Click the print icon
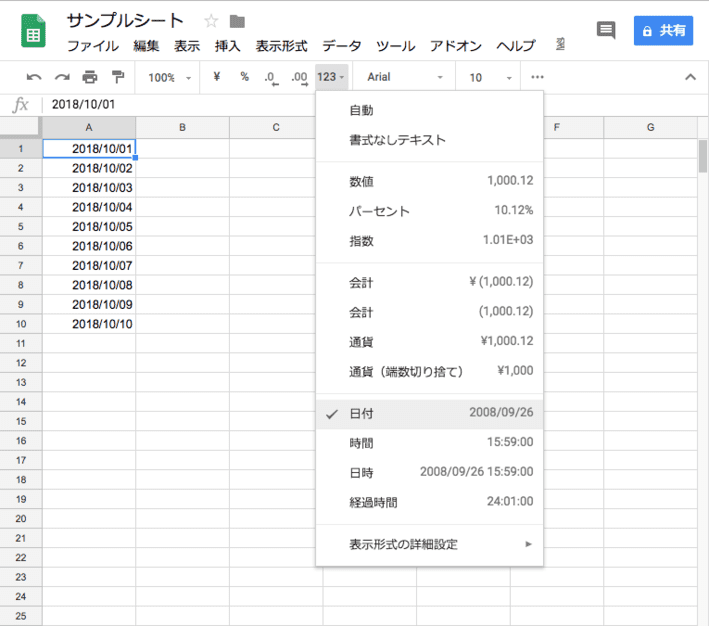Screen dimensions: 709x626 pyautogui.click(x=90, y=77)
